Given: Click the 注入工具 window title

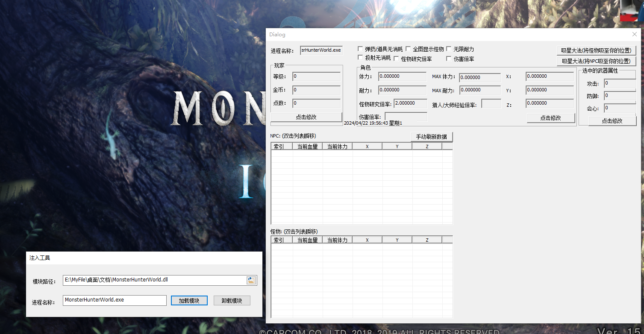Looking at the screenshot, I should coord(40,258).
